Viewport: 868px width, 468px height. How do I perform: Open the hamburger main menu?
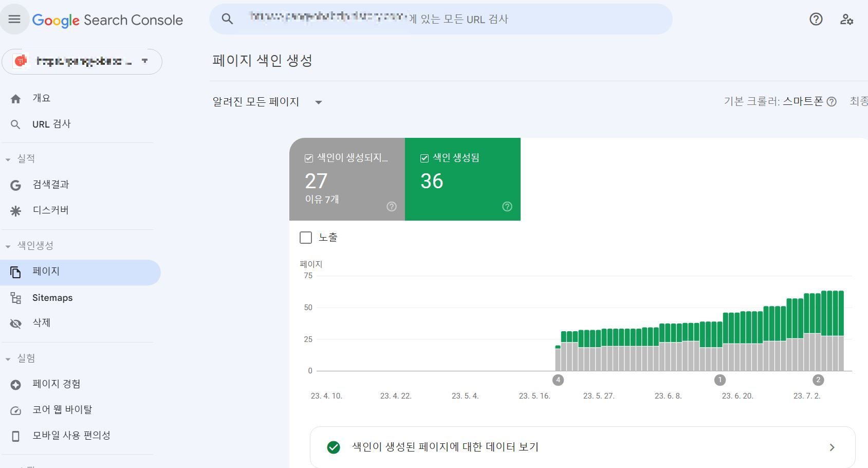[x=14, y=20]
